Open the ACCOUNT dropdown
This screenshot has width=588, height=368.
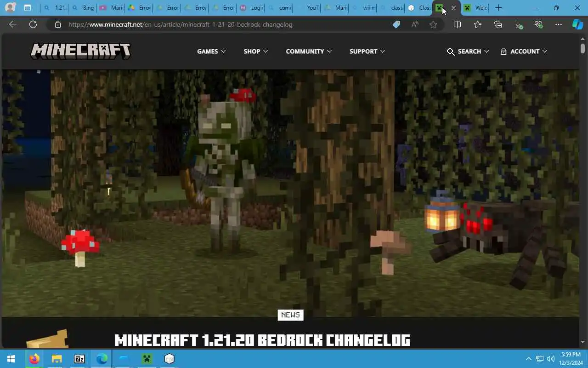524,52
